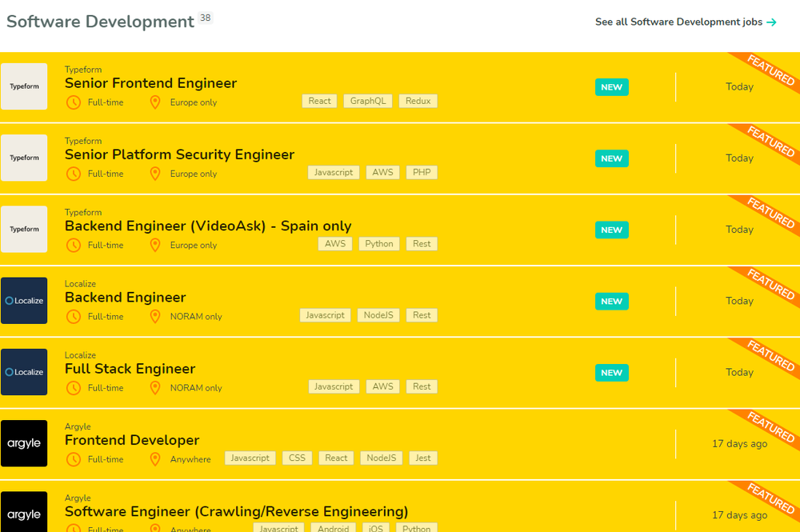Screen dimensions: 800x532
Task: Select the Javascript tag on Frontend Developer
Action: coord(250,458)
